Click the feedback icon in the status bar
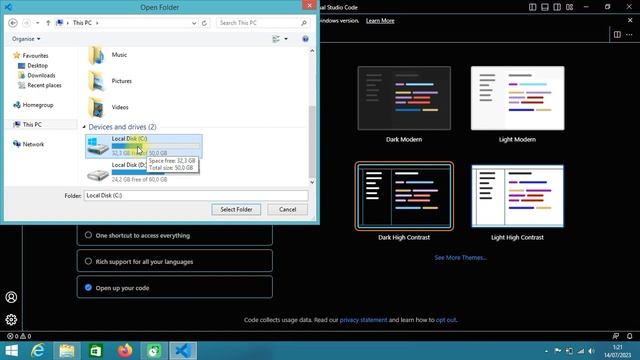The image size is (640, 360). (x=616, y=336)
